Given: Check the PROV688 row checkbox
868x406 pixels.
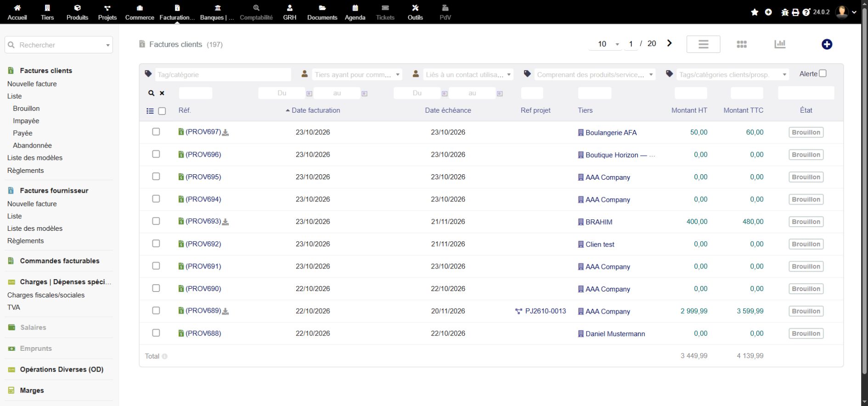Looking at the screenshot, I should [156, 332].
